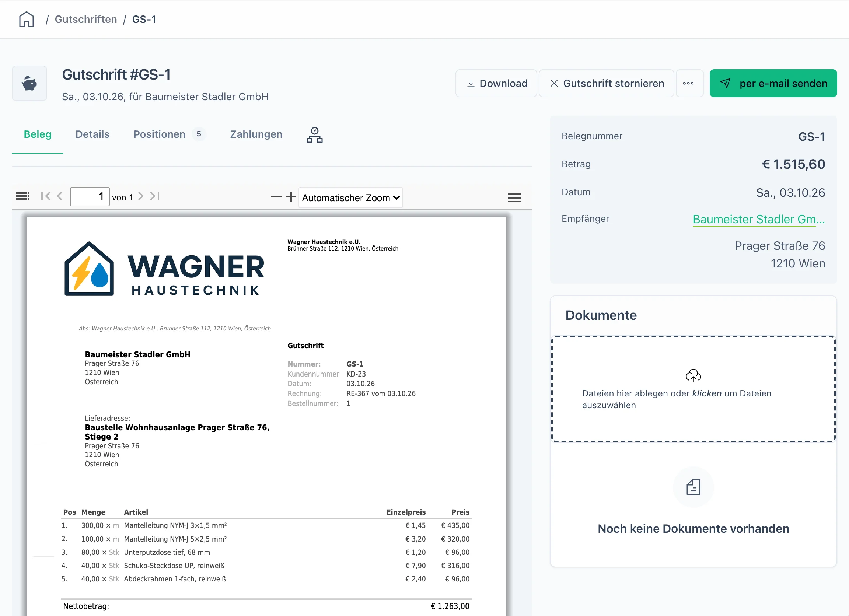849x616 pixels.
Task: Jump to first PDF page
Action: 46,196
